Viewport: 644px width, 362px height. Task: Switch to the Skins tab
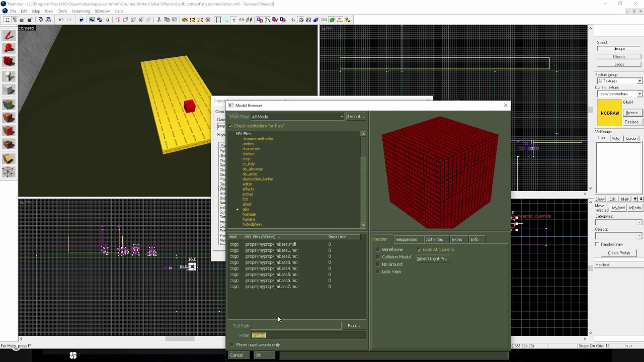click(457, 239)
